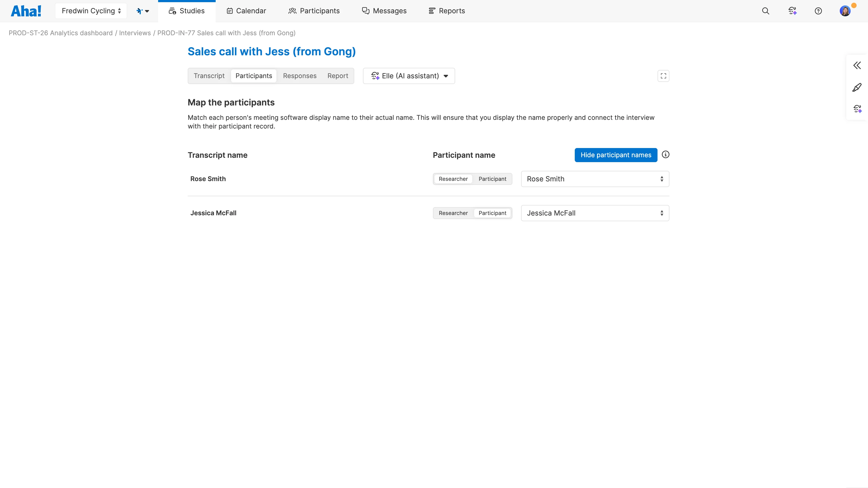Click Hide participant names button
This screenshot has width=868, height=488.
click(x=616, y=155)
